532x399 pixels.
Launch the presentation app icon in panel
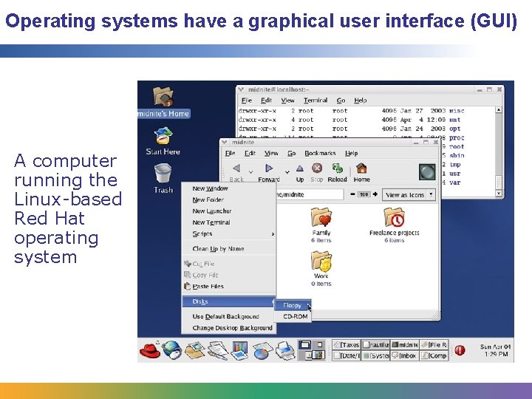[x=239, y=350]
